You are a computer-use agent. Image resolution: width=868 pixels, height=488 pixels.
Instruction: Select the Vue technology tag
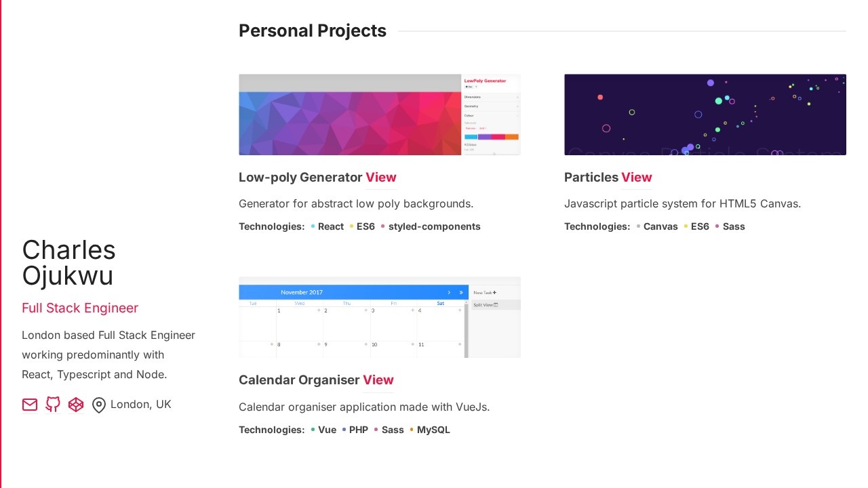pyautogui.click(x=327, y=430)
